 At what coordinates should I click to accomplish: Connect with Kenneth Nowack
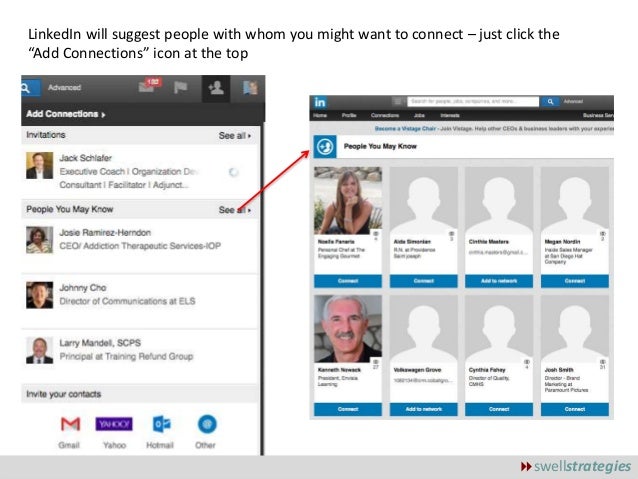tap(348, 409)
